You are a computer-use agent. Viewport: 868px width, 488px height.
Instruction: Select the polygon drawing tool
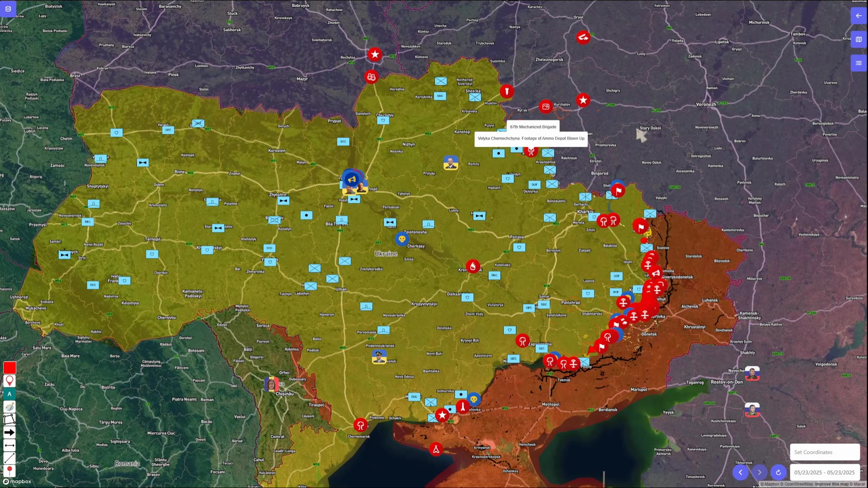(9, 419)
